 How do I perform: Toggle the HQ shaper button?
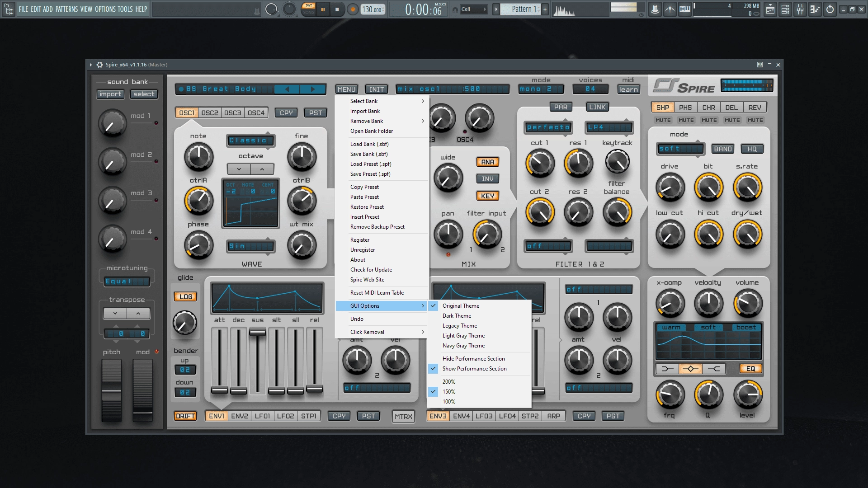point(752,149)
